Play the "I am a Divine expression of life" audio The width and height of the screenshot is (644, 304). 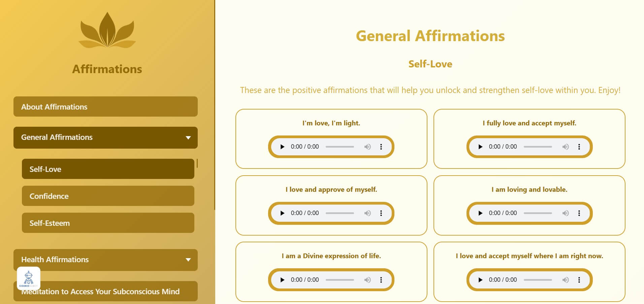point(283,280)
